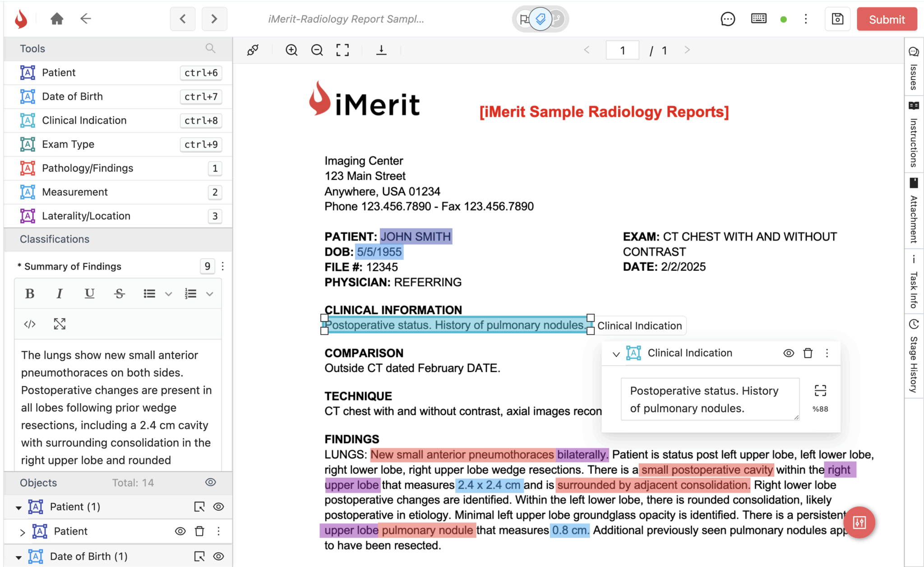Go to the home page icon

[x=57, y=19]
